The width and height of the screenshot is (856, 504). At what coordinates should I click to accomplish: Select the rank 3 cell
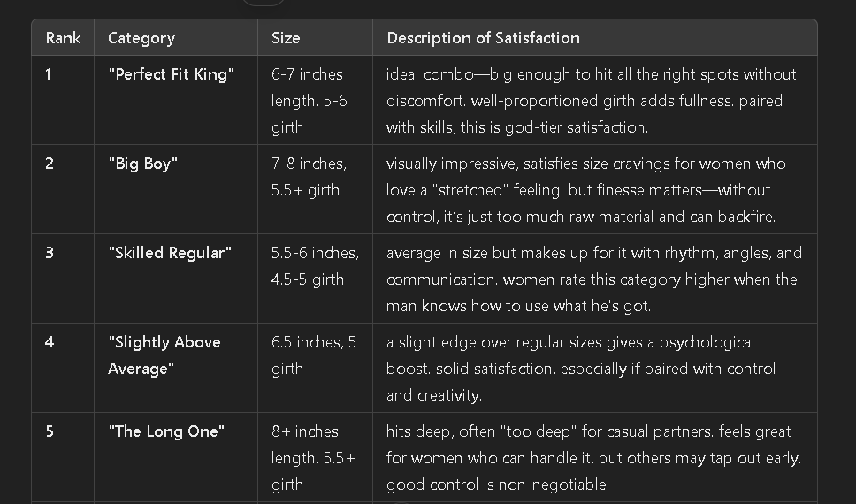(50, 253)
